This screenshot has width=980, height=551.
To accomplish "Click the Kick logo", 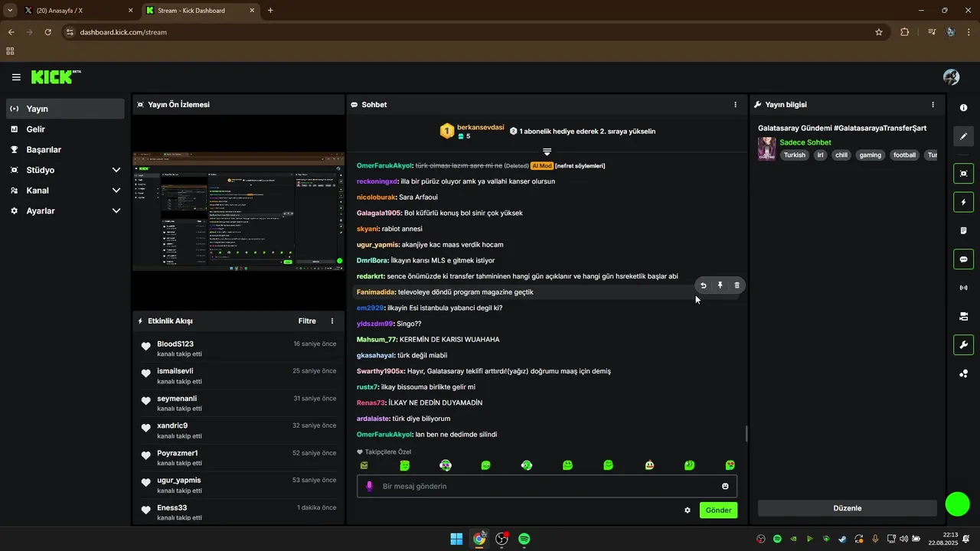I will 55,77.
